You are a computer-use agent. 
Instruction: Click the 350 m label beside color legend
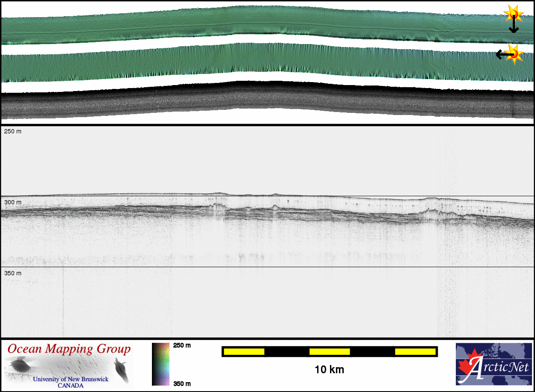coord(182,383)
